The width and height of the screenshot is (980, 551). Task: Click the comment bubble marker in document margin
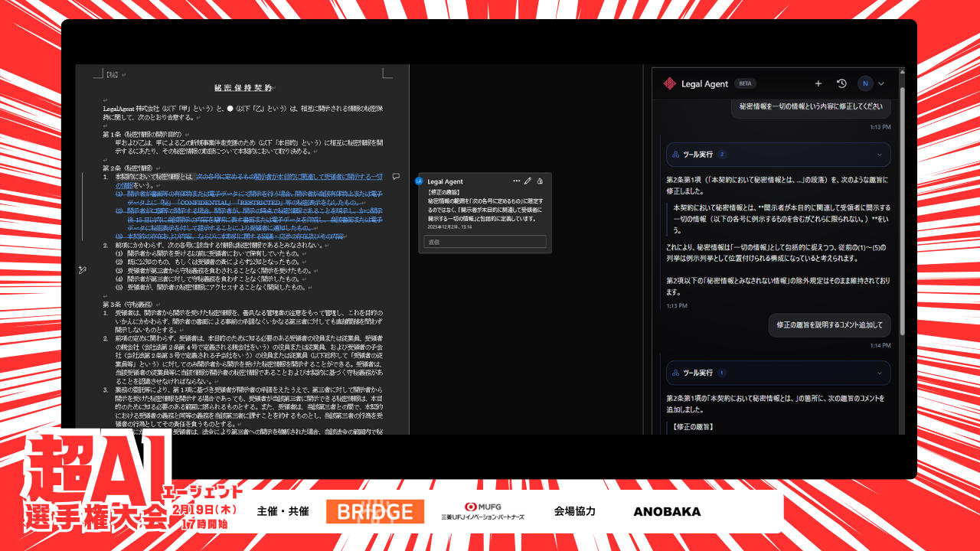click(396, 176)
